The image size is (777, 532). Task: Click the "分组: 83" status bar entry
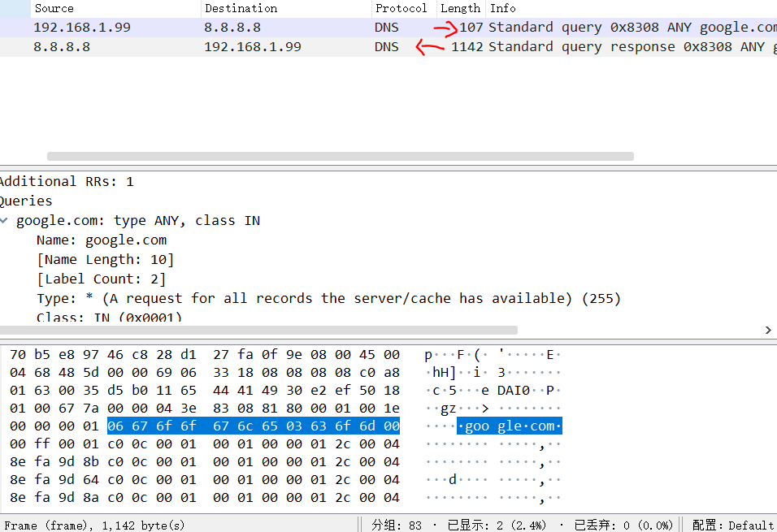pyautogui.click(x=397, y=525)
